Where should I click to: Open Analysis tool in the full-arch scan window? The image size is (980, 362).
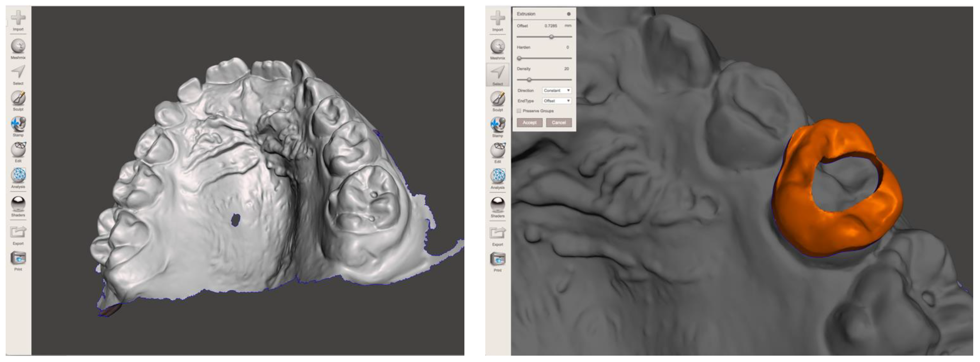pos(18,176)
